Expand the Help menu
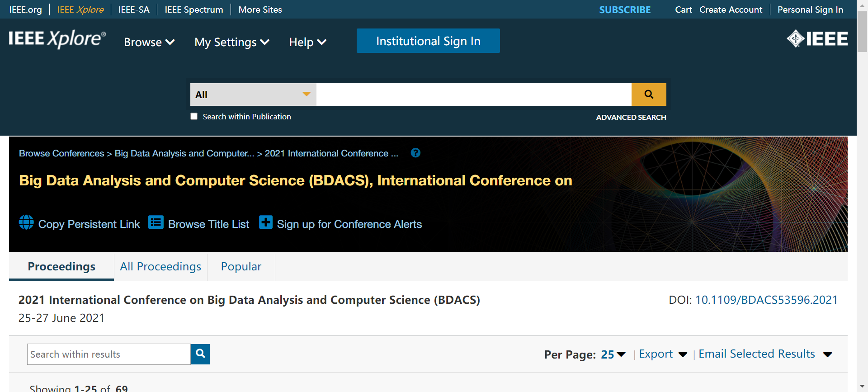 (307, 42)
